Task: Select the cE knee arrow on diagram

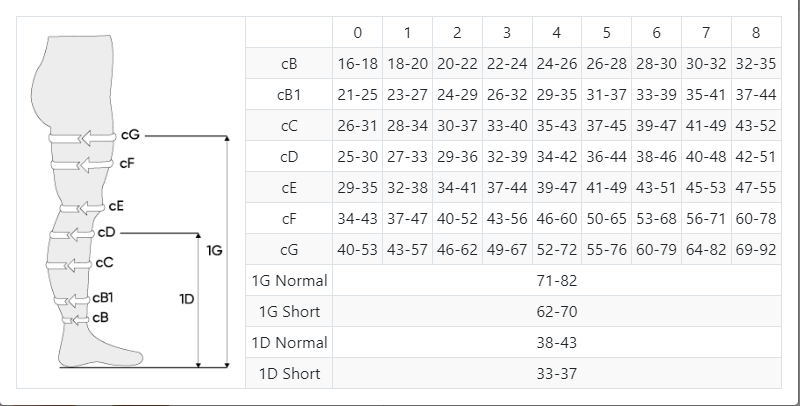Action: tap(88, 207)
